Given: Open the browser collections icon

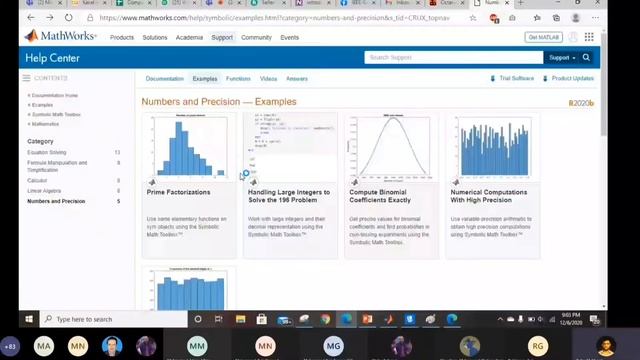Looking at the screenshot, I should tap(556, 18).
